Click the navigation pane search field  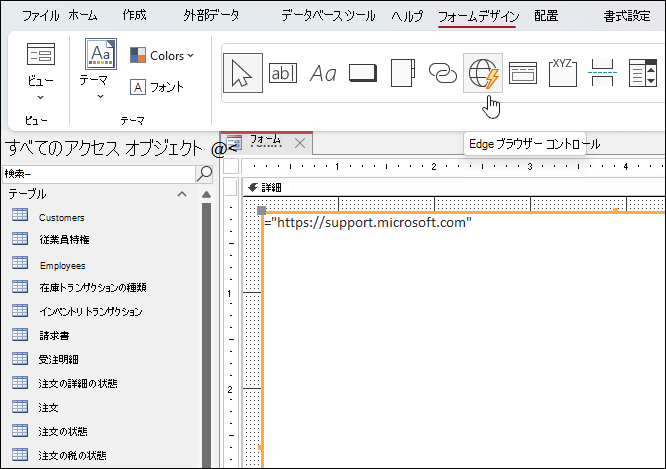99,174
